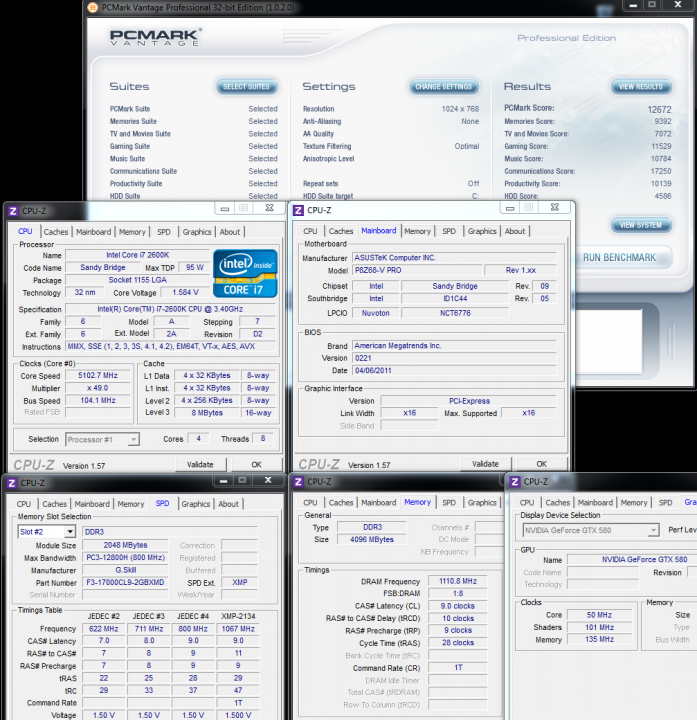
Task: Click the CPU-Z logo icon in the Mainboard window title
Action: 298,210
